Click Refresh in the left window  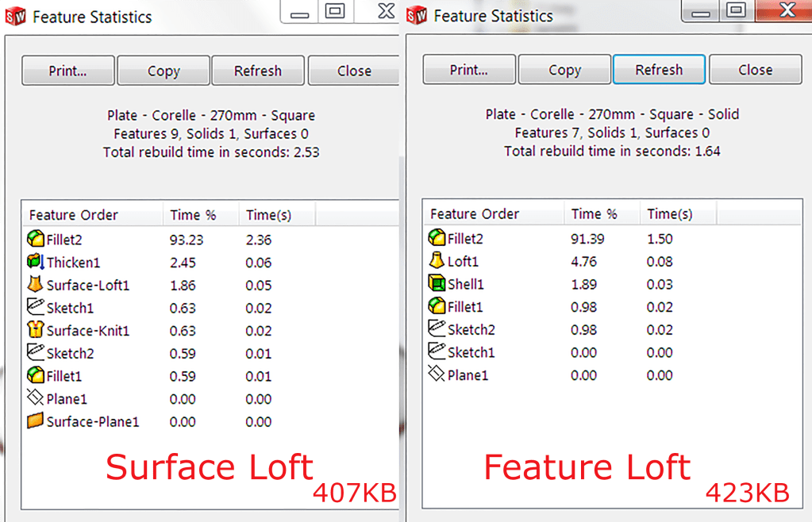click(258, 71)
